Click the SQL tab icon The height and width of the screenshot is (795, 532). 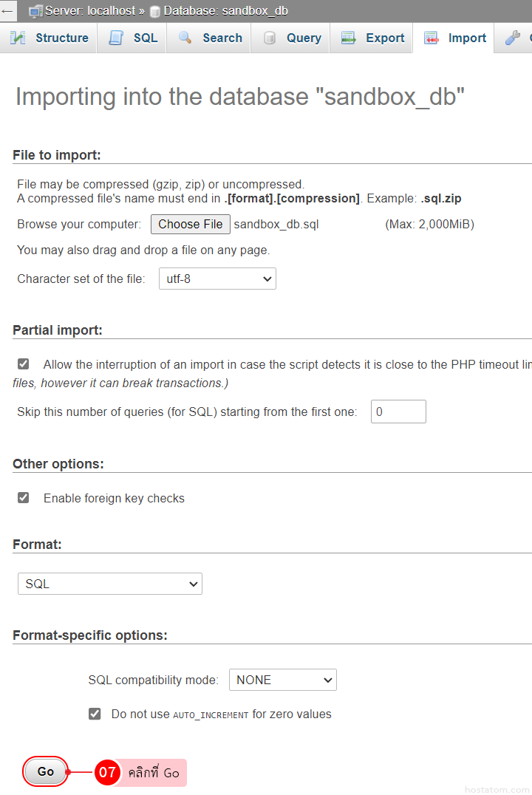[116, 38]
